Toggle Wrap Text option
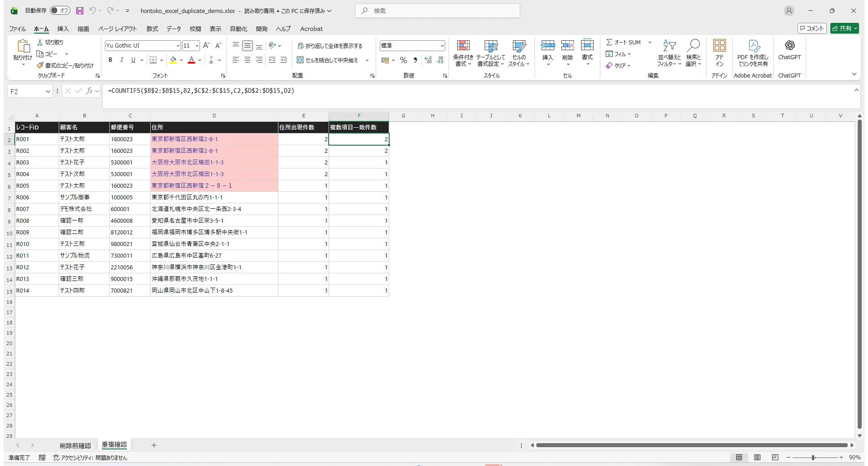 pos(330,46)
